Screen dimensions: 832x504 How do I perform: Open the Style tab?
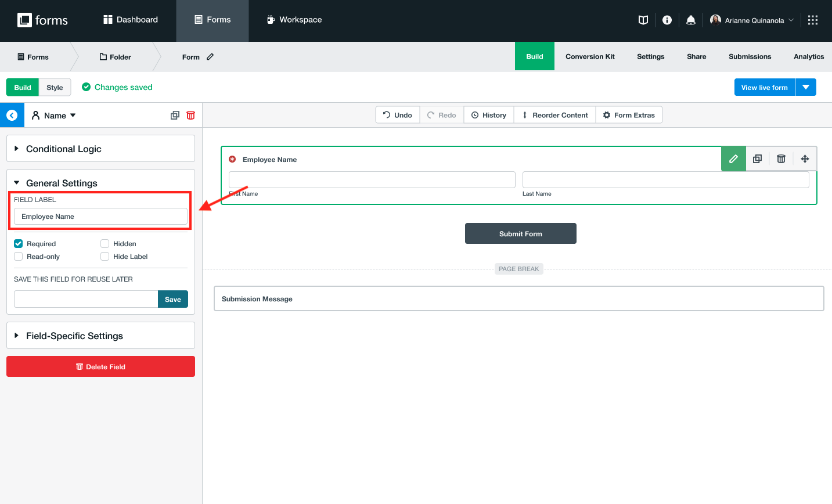55,88
